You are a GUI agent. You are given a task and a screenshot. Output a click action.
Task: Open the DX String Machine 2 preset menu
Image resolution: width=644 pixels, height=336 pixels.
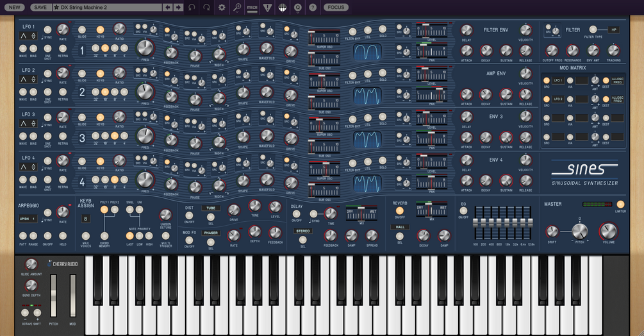tap(107, 7)
